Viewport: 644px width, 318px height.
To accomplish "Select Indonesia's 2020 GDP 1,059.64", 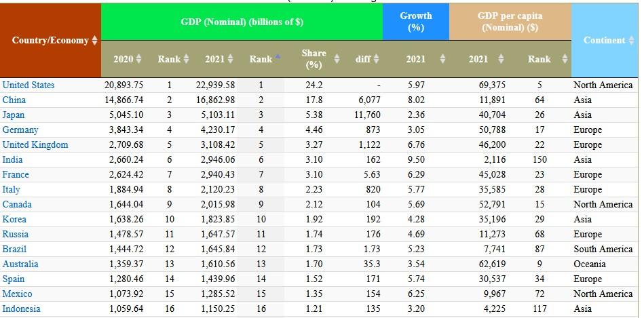I will [126, 309].
